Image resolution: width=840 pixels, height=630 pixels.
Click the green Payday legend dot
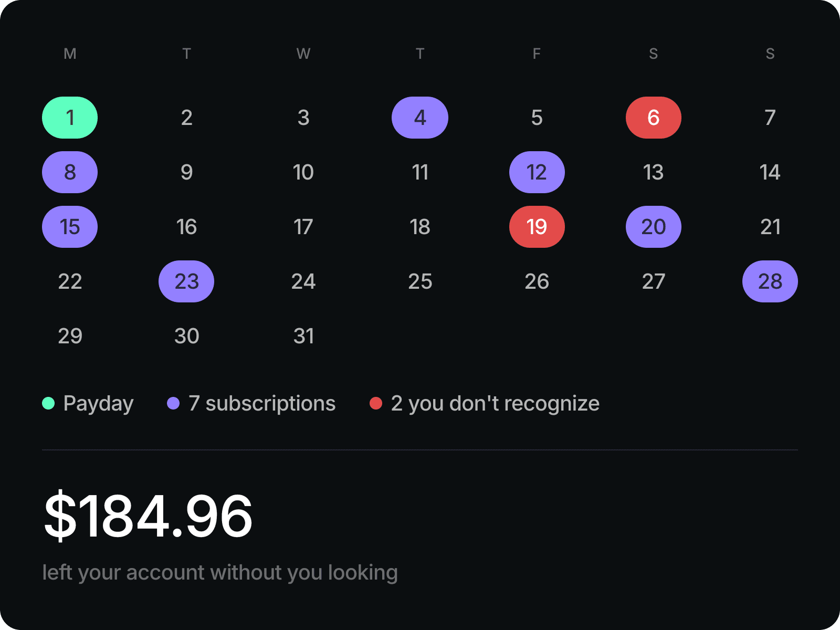coord(48,403)
